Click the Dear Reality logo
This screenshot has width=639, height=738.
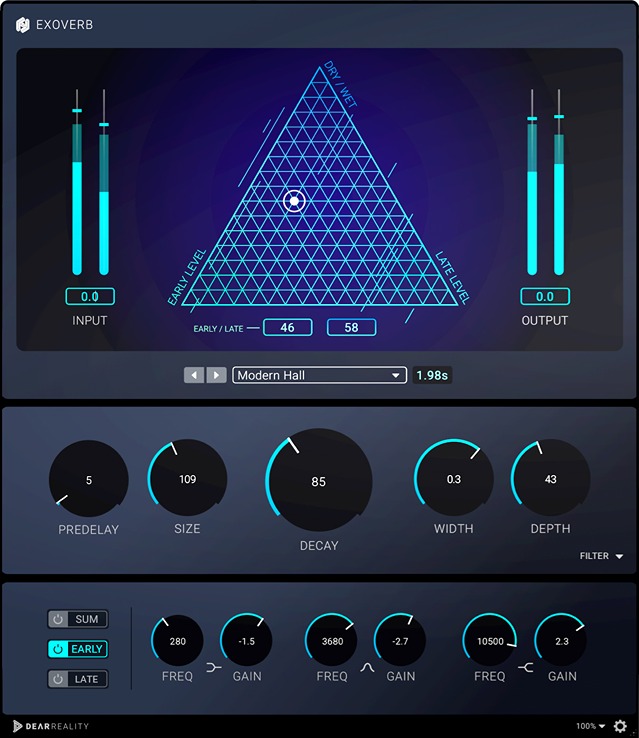point(51,726)
